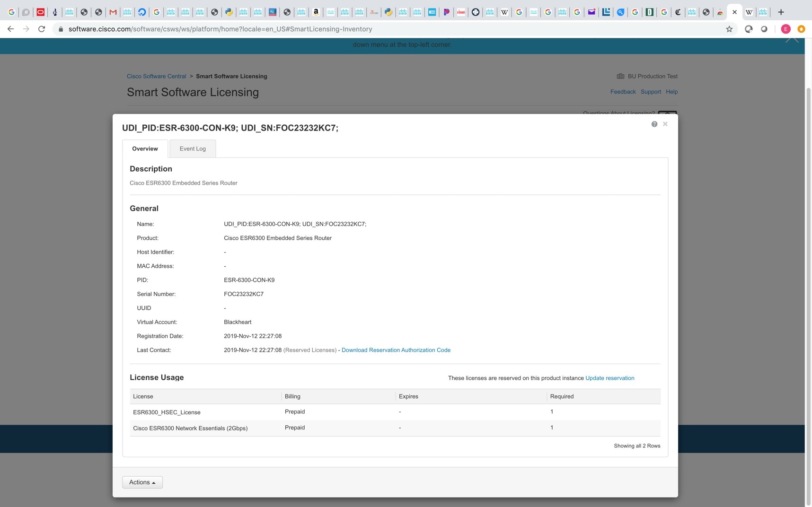Close the product instance dialog
This screenshot has width=812, height=507.
665,124
